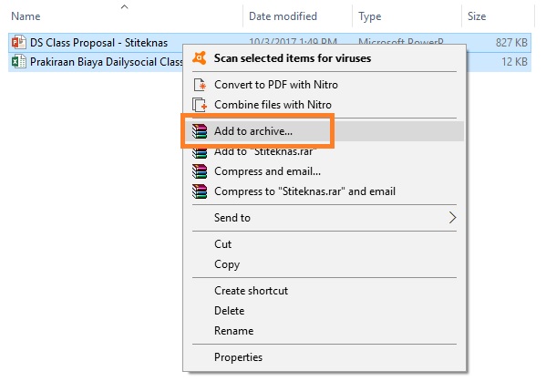Click the Excel icon of Prakiraan Biaya file
Image resolution: width=546 pixels, height=392 pixels.
(x=19, y=62)
